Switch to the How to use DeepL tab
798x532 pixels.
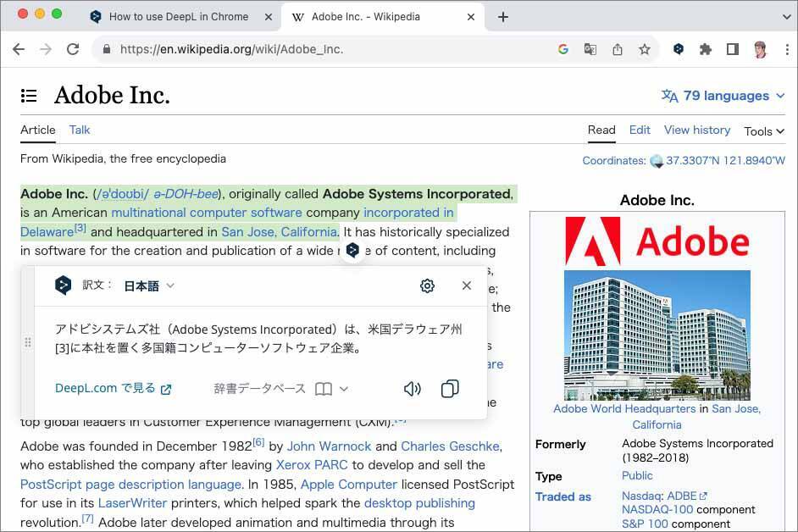[178, 17]
